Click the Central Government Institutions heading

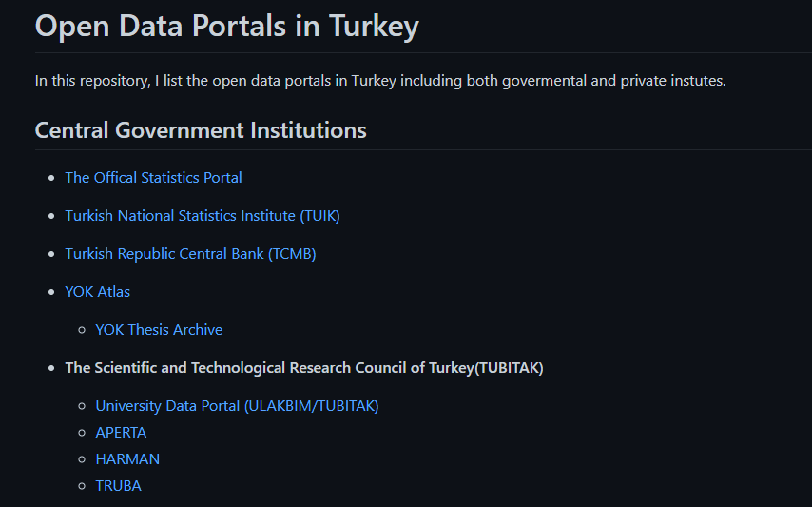(x=201, y=130)
